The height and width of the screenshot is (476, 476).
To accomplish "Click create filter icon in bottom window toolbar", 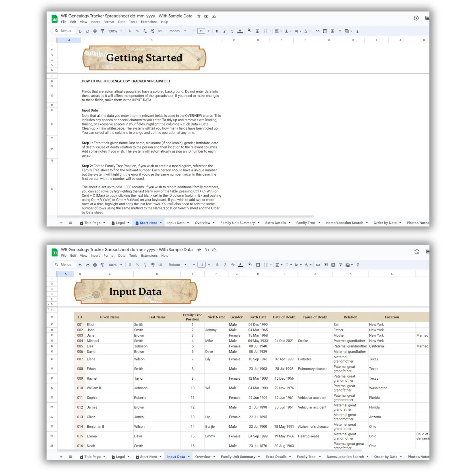I will pos(340,265).
